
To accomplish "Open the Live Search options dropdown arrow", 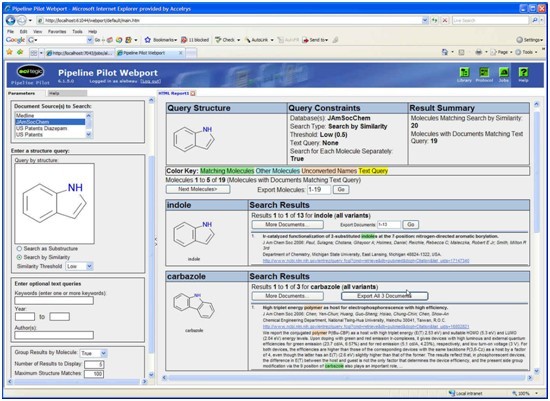I will coord(542,20).
